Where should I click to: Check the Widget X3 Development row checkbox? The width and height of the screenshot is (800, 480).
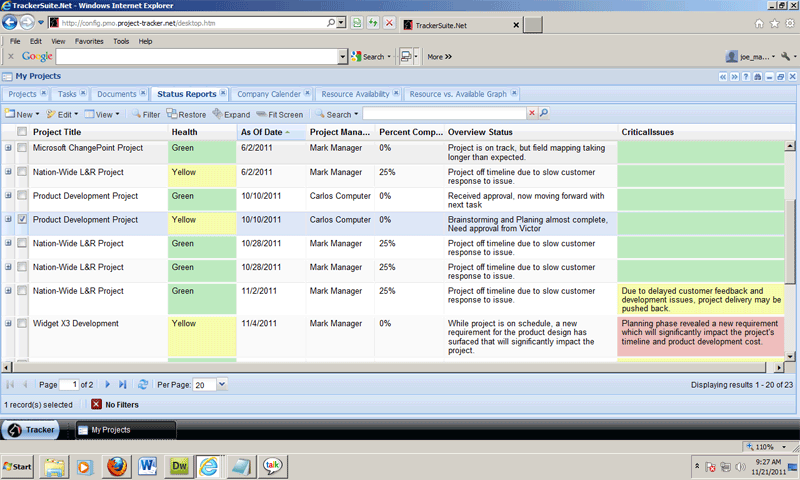(22, 323)
